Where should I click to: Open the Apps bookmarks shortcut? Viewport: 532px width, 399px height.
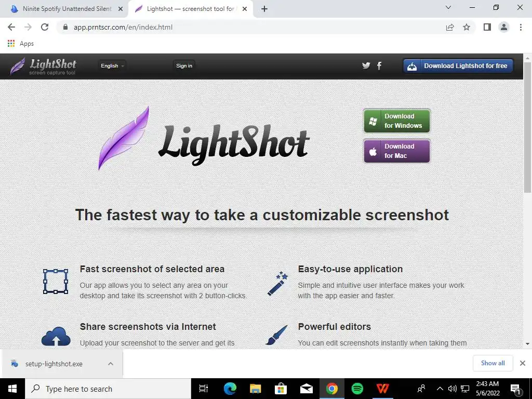click(20, 44)
